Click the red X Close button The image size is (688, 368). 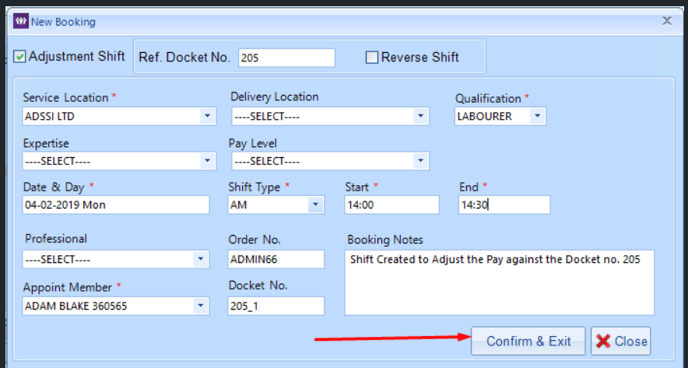[620, 341]
